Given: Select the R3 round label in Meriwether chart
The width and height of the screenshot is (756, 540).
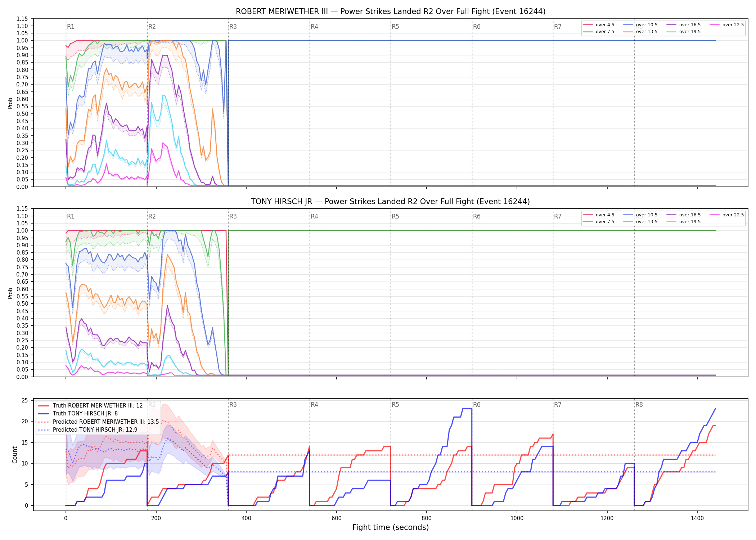Looking at the screenshot, I should 233,27.
